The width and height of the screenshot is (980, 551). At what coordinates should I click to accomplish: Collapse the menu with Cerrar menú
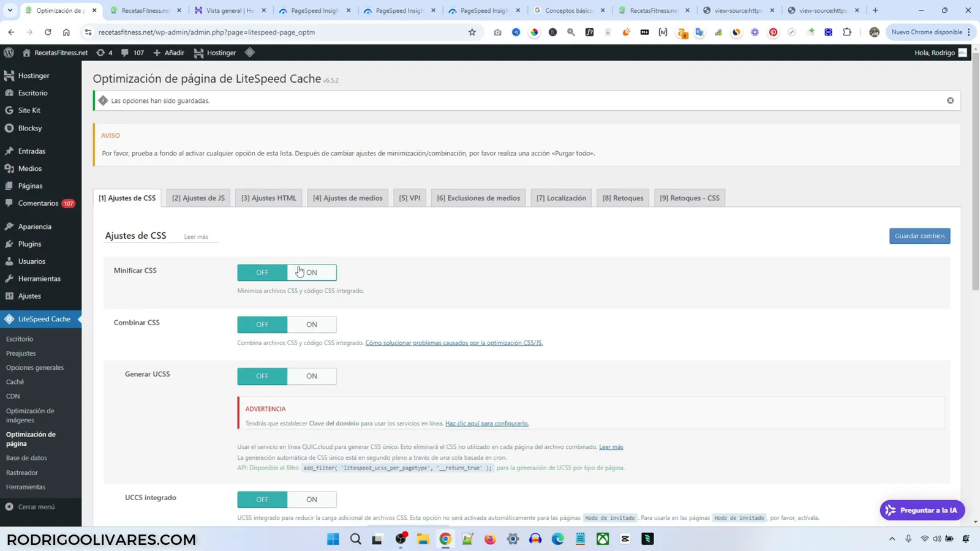point(31,506)
